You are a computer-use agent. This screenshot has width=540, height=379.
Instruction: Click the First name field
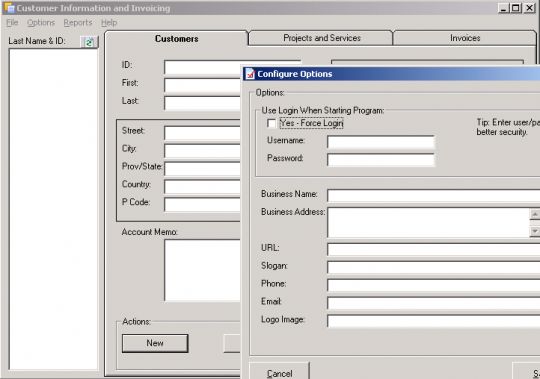point(202,85)
